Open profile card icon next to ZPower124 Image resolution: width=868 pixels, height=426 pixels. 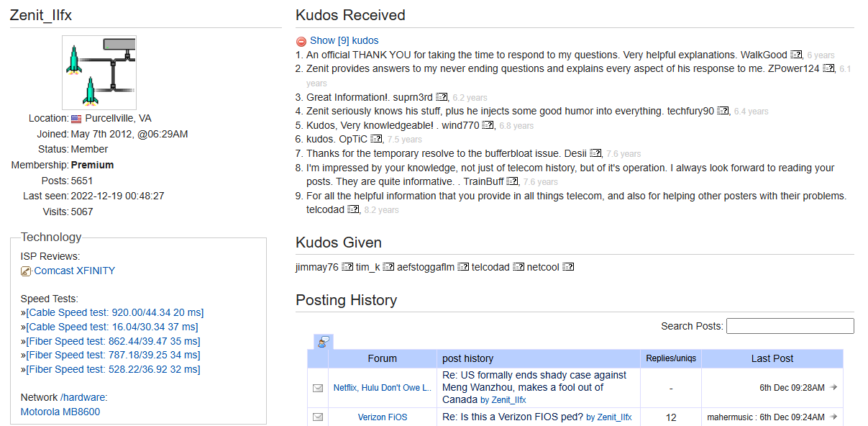828,69
